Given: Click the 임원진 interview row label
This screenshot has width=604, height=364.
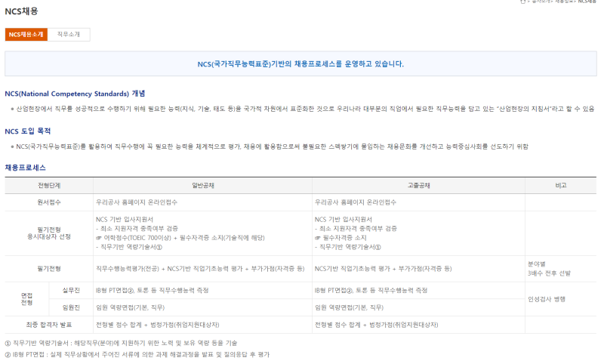Looking at the screenshot, I should point(71,307).
